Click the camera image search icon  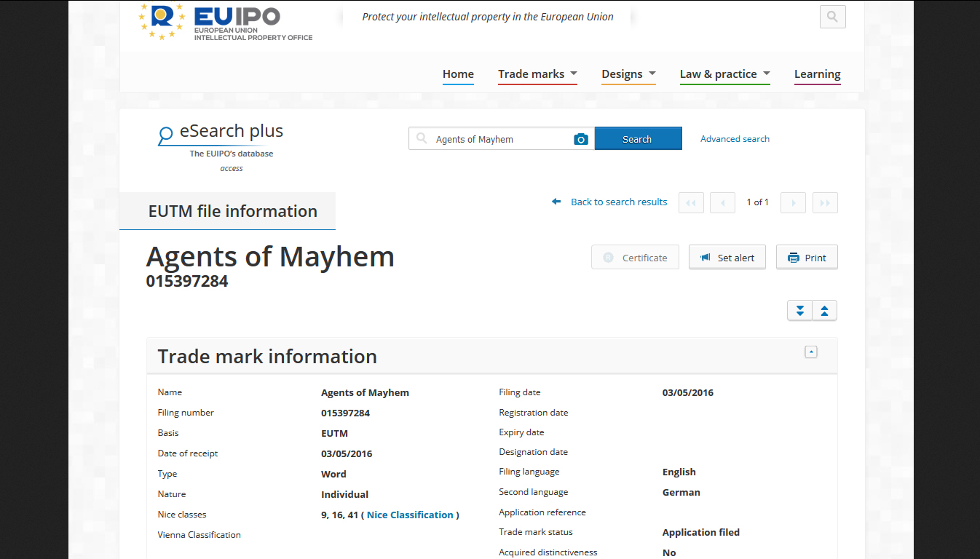pos(581,139)
